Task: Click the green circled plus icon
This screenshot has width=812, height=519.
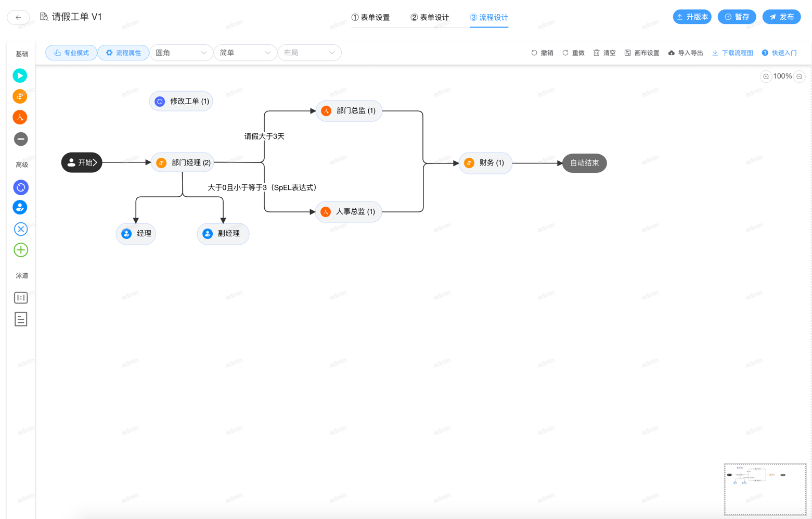Action: pos(20,250)
